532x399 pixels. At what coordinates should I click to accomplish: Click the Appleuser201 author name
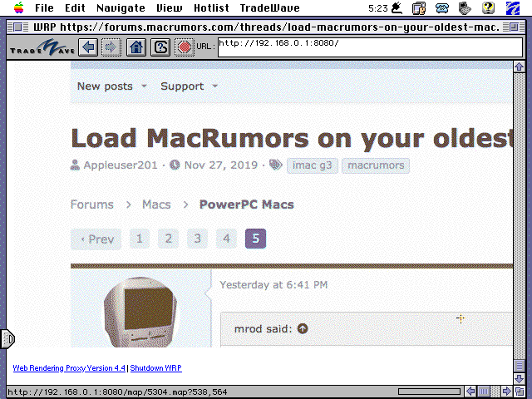(x=121, y=165)
